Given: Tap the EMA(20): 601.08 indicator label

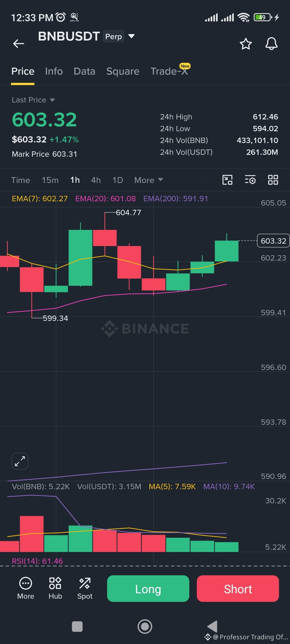Looking at the screenshot, I should point(106,199).
